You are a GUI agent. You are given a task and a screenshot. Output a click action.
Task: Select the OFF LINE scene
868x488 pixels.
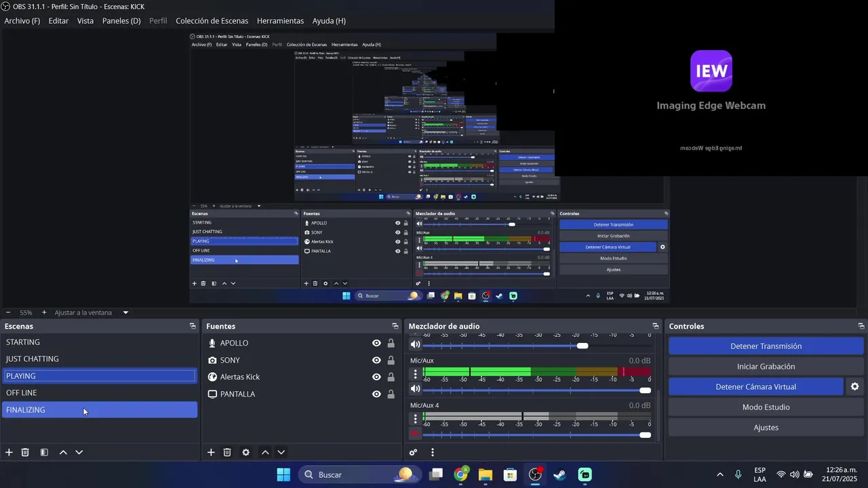pyautogui.click(x=100, y=393)
